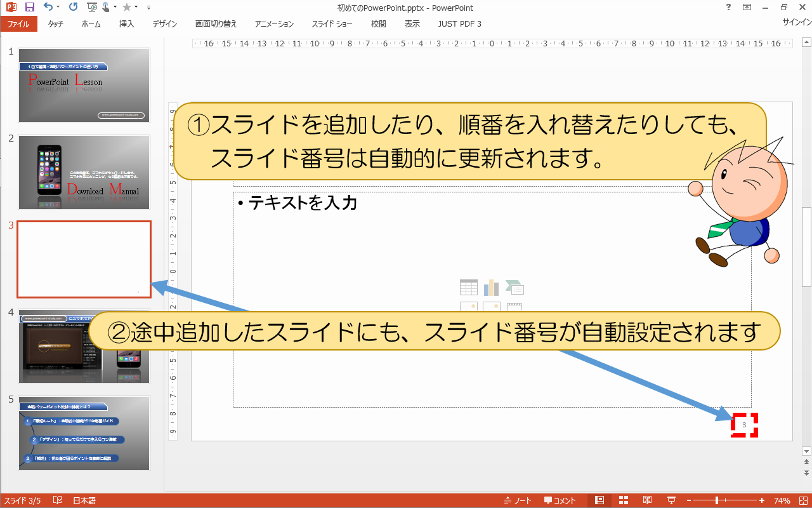The height and width of the screenshot is (508, 812).
Task: Switch to Reading view icon
Action: 647,500
